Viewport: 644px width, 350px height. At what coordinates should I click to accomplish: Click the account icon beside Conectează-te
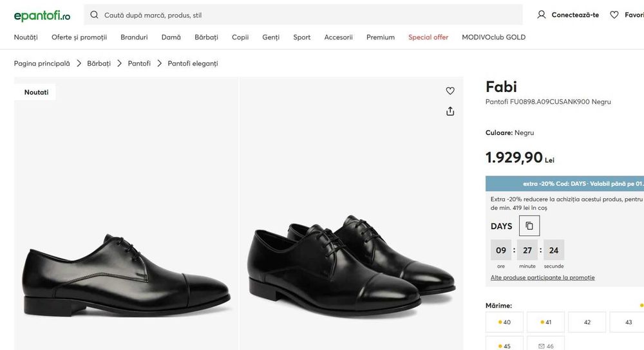point(542,15)
